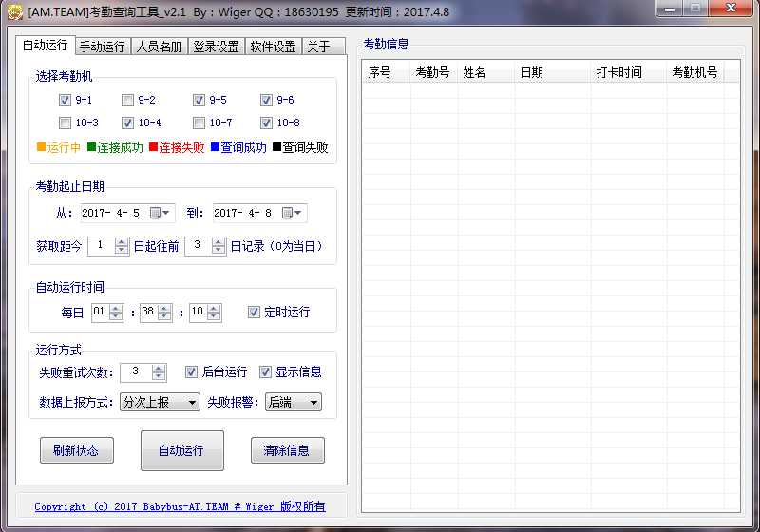The height and width of the screenshot is (532, 760).
Task: Sort by the 打卡时间 column header
Action: pos(629,73)
